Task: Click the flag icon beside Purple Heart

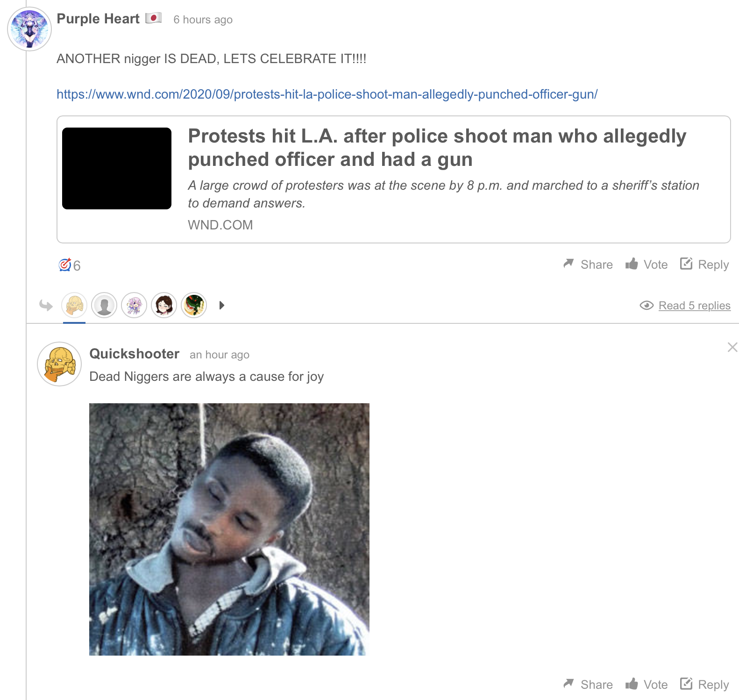Action: pyautogui.click(x=153, y=18)
